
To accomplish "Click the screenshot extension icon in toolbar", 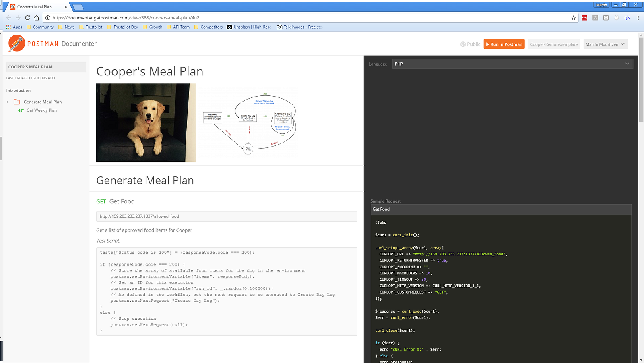I will coord(606,18).
